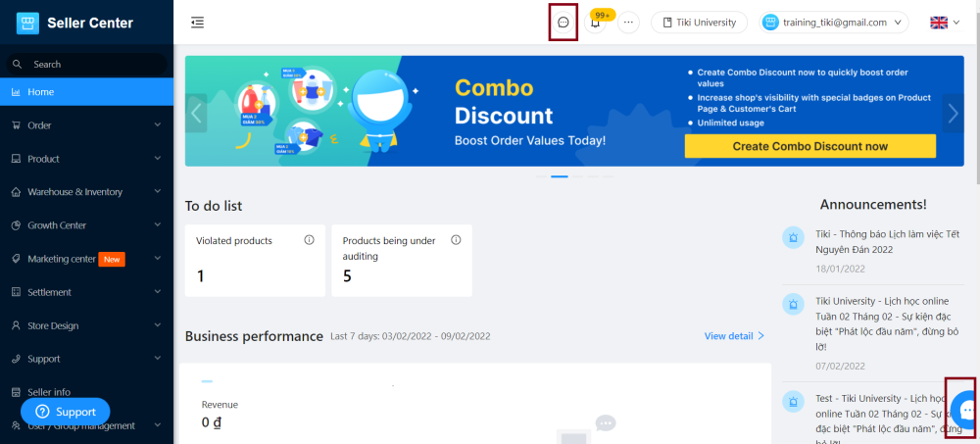Open the floating blue chat bubble
Screen dimensions: 980x444
point(965,410)
